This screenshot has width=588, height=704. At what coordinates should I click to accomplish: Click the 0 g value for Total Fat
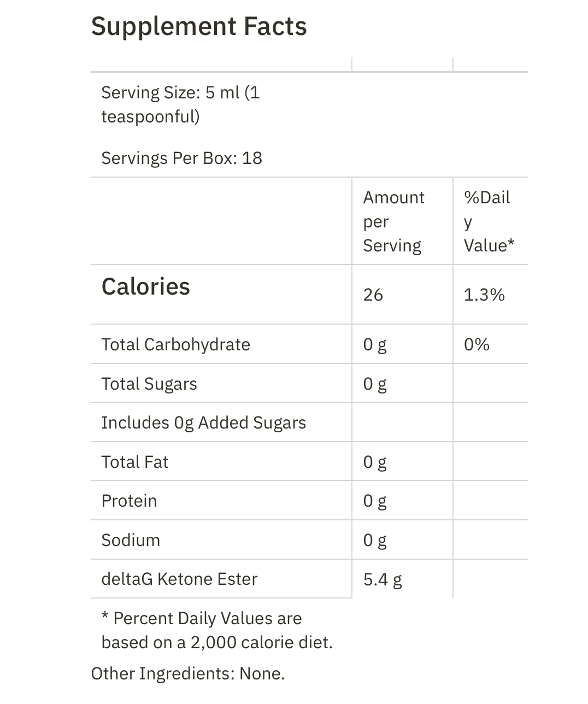[375, 462]
